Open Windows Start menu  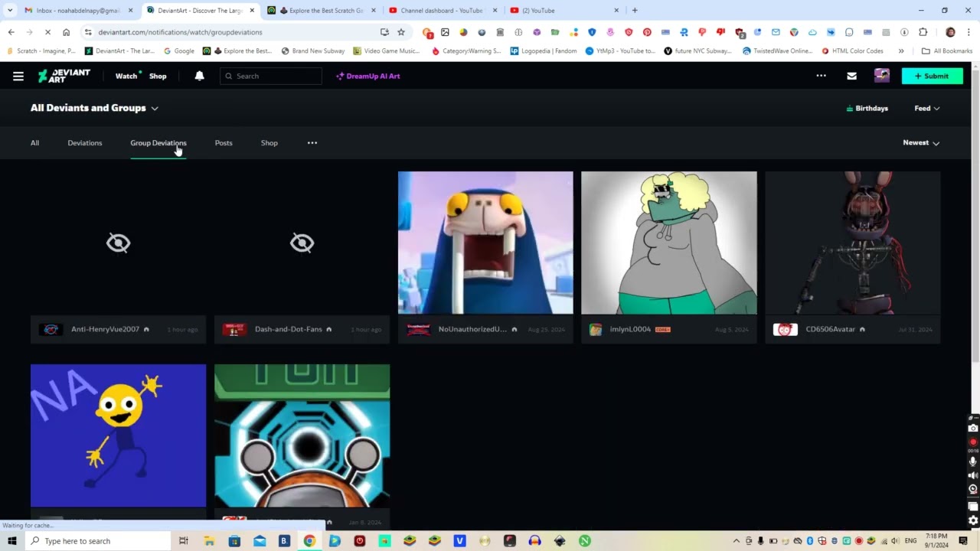[x=11, y=541]
